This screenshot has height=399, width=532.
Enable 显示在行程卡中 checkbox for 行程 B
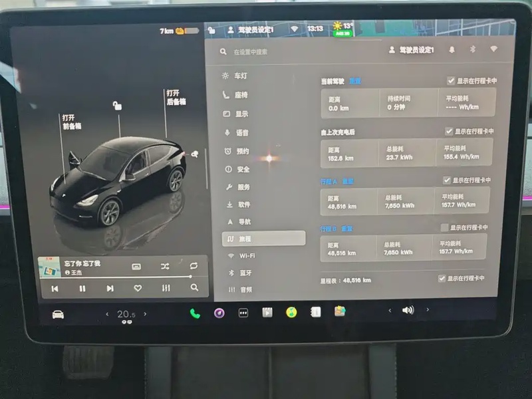444,228
